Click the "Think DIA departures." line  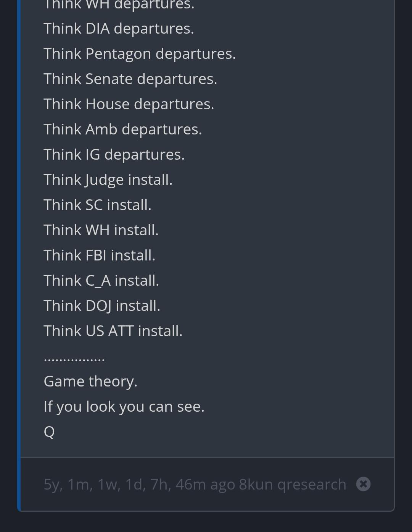(x=119, y=29)
